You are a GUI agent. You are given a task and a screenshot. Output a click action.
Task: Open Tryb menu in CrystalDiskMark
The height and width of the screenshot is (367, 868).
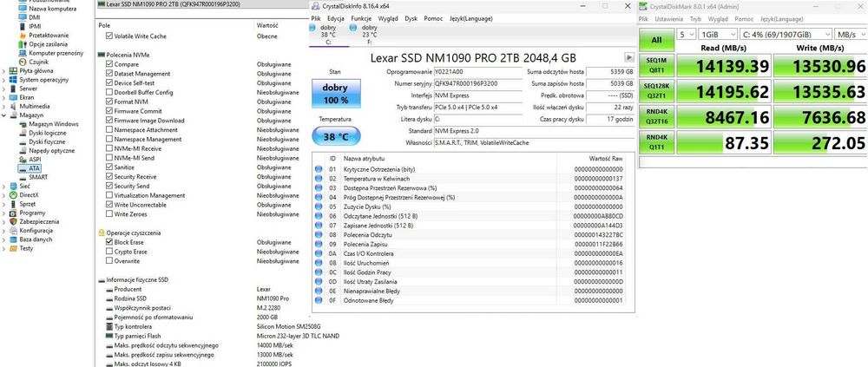point(695,19)
